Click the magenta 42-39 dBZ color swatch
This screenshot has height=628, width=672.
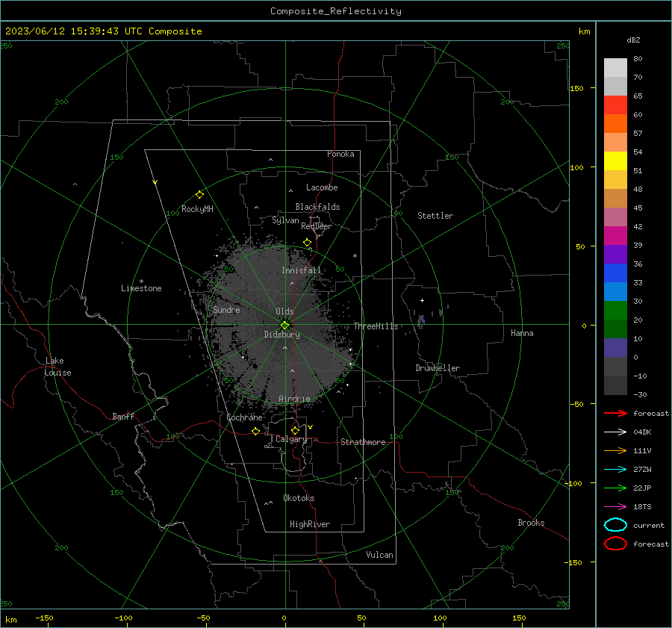pos(615,236)
